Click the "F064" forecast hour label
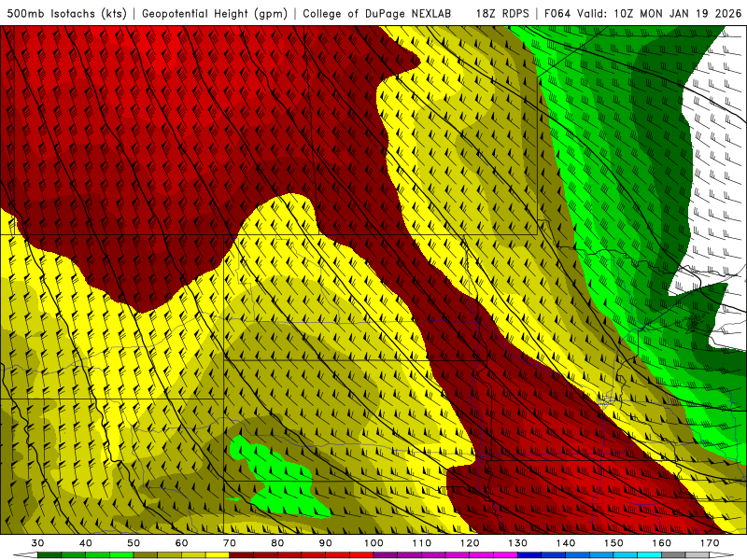Screen dimensions: 747x560 click(x=557, y=13)
